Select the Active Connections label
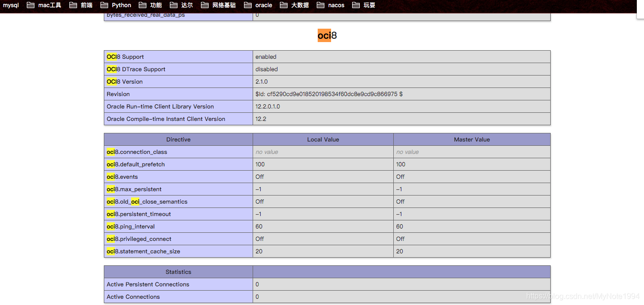 [x=133, y=297]
